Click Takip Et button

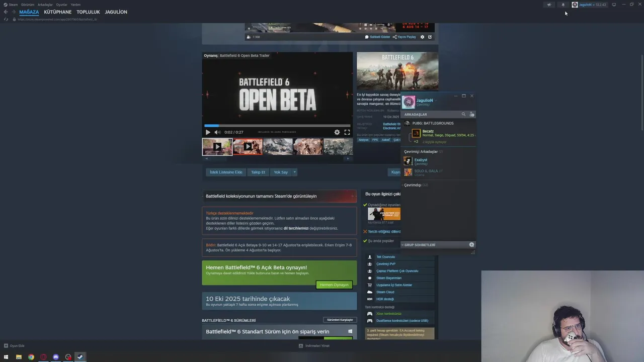[x=258, y=172]
